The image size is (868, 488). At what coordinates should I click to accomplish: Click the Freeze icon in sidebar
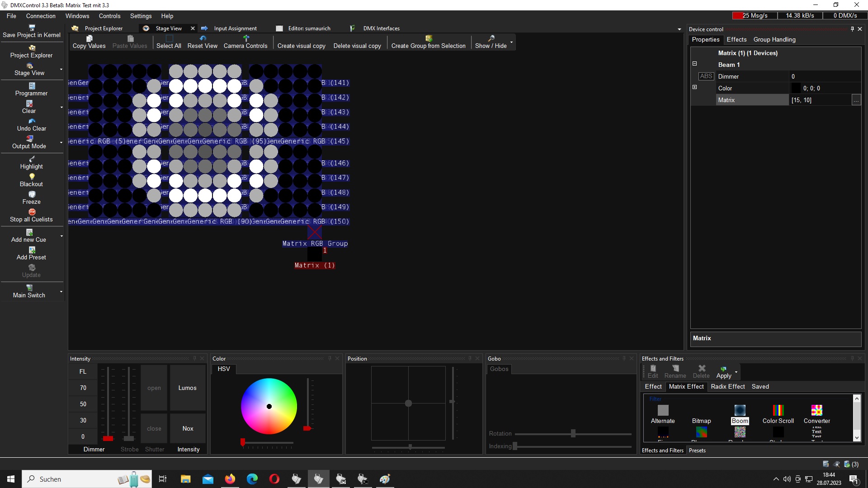(x=32, y=194)
